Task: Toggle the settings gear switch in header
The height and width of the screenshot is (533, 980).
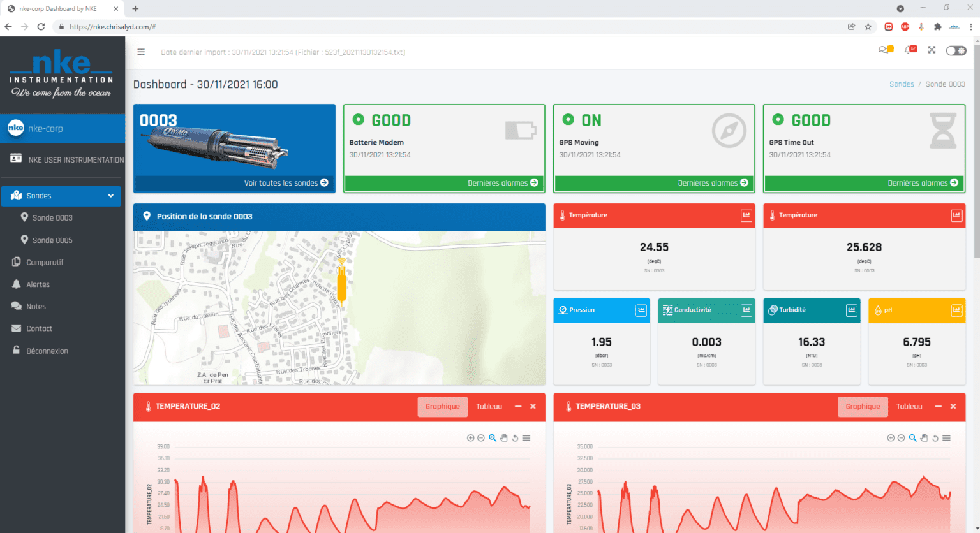Action: (956, 50)
